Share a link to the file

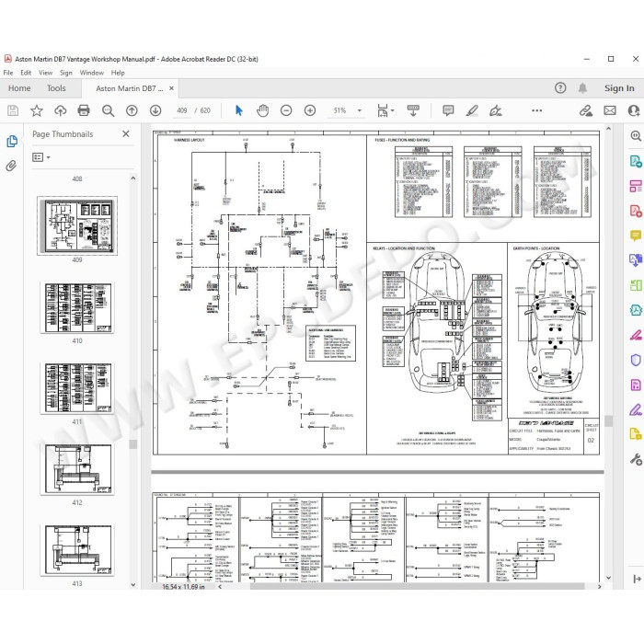point(586,110)
